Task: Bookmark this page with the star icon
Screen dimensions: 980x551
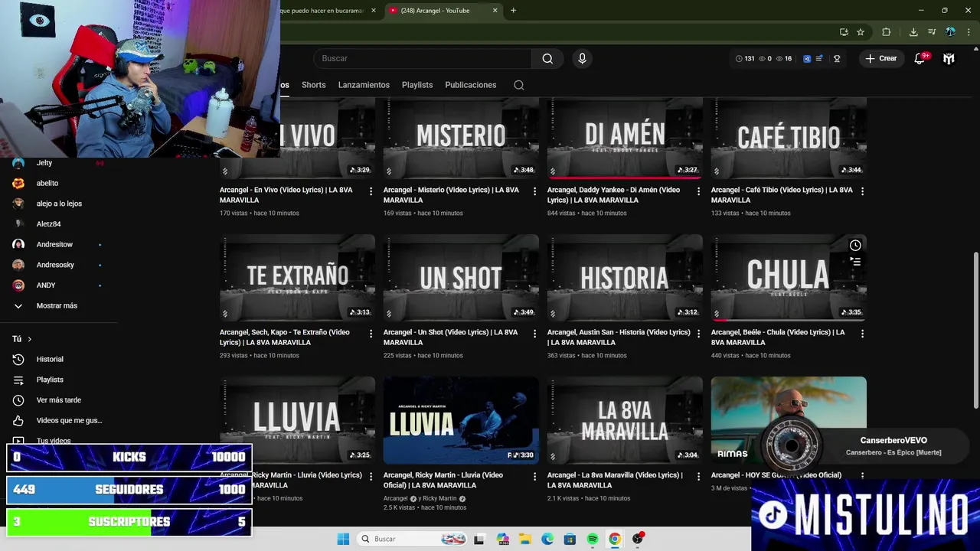Action: click(861, 32)
